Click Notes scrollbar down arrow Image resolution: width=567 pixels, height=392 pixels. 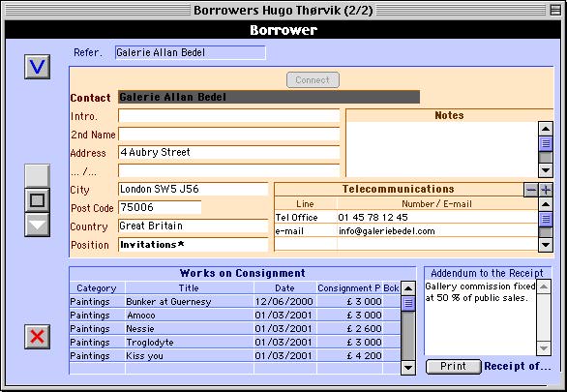coord(546,170)
